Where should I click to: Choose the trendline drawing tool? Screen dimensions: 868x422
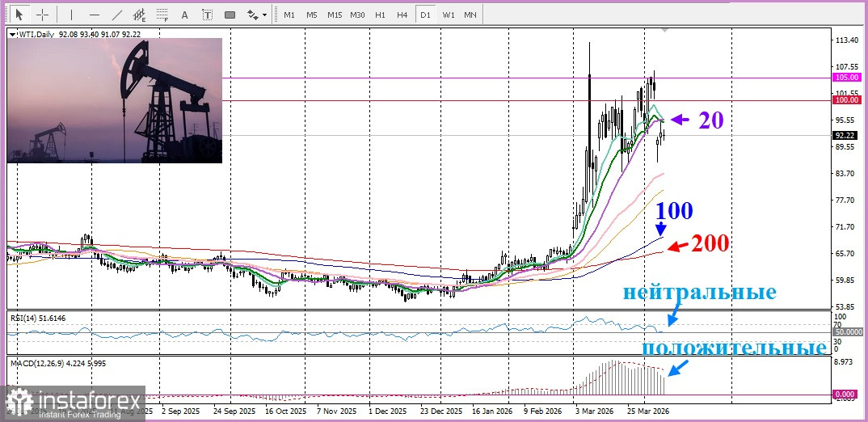pos(117,15)
